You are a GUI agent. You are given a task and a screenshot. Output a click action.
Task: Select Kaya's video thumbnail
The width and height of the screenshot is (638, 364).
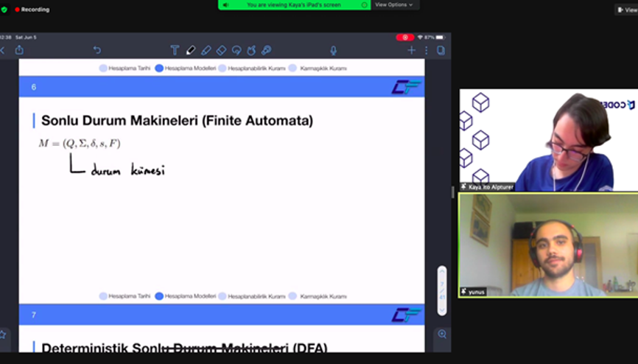coord(548,140)
